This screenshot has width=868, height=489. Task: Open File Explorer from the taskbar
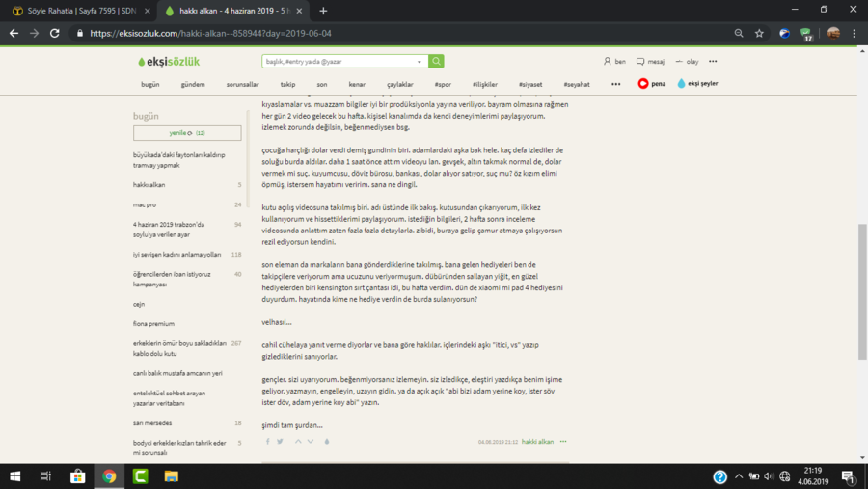pos(171,476)
